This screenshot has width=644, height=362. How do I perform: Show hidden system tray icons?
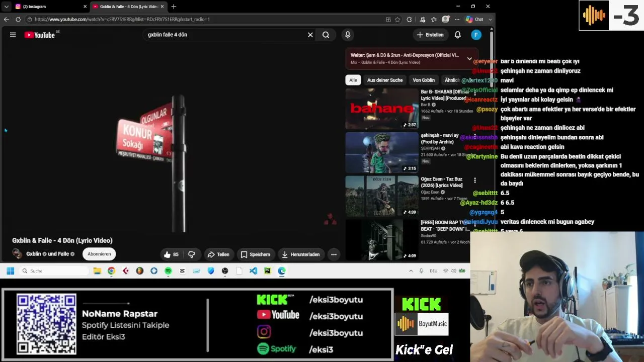(x=411, y=270)
